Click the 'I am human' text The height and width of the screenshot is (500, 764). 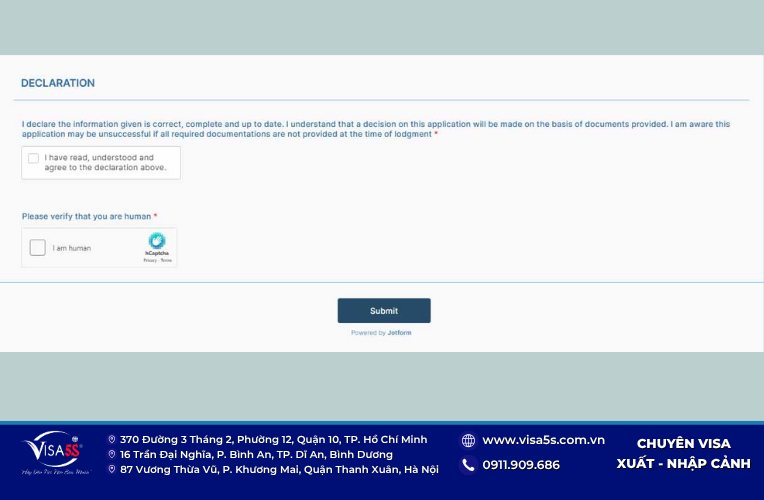[72, 248]
